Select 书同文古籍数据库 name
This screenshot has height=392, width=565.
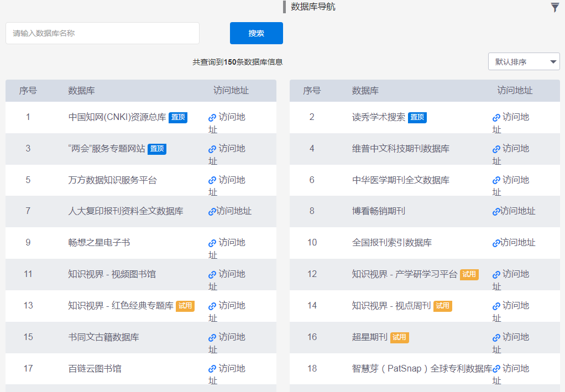coord(103,337)
